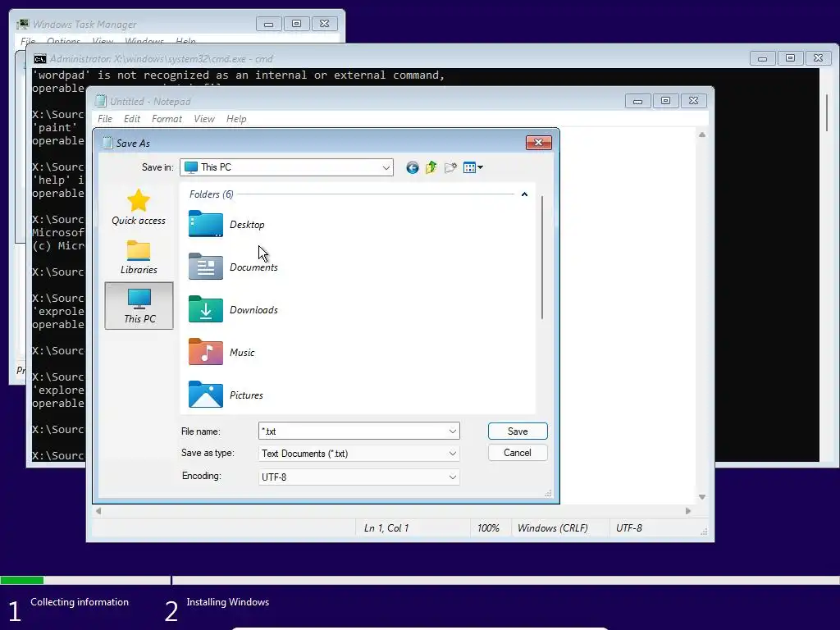Click the File name text field
Screen dimensions: 840x630
[353, 431]
